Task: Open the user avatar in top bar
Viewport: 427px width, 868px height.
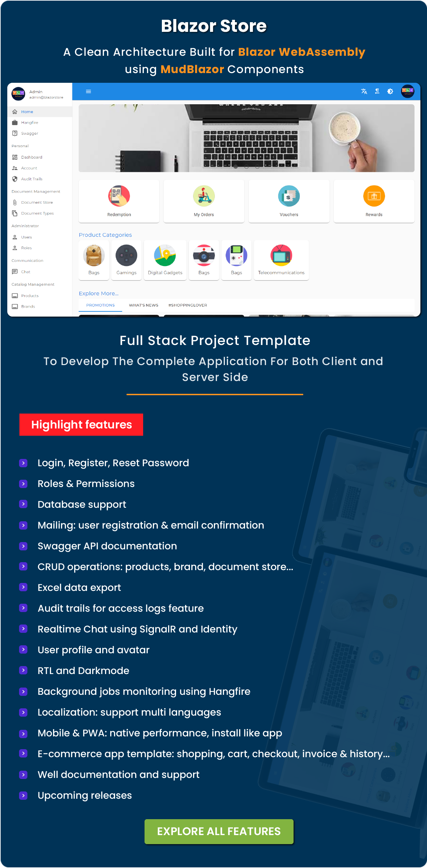Action: point(408,91)
